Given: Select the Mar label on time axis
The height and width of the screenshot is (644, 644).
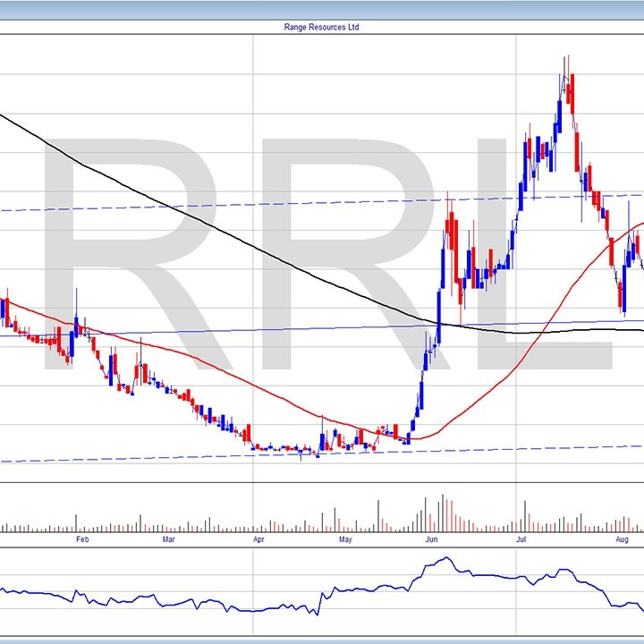Looking at the screenshot, I should pyautogui.click(x=168, y=539).
